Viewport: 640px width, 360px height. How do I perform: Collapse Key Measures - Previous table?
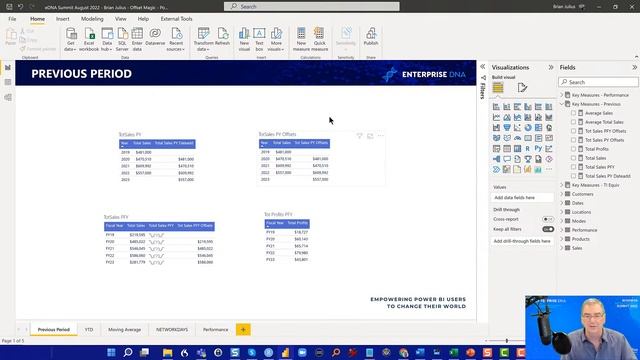click(562, 104)
